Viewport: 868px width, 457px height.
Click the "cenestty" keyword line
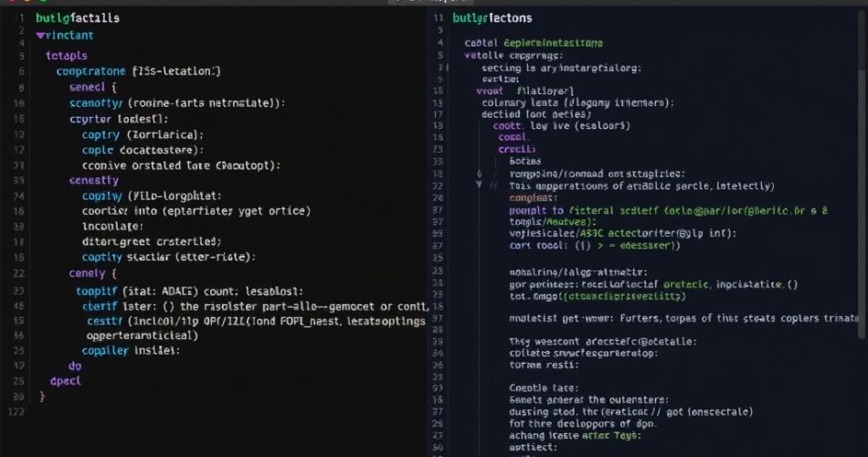point(93,181)
